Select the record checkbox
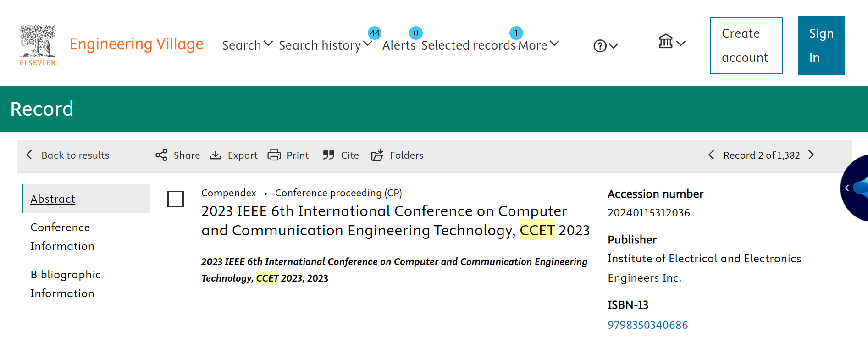The width and height of the screenshot is (868, 354). (x=176, y=199)
